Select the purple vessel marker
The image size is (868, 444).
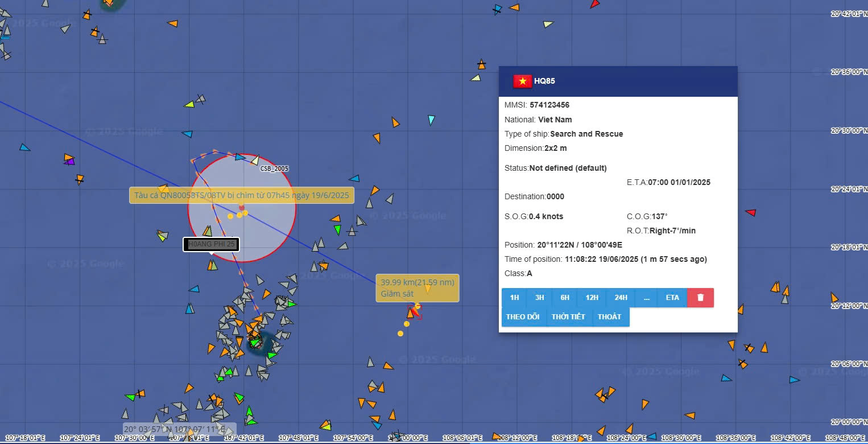point(69,162)
